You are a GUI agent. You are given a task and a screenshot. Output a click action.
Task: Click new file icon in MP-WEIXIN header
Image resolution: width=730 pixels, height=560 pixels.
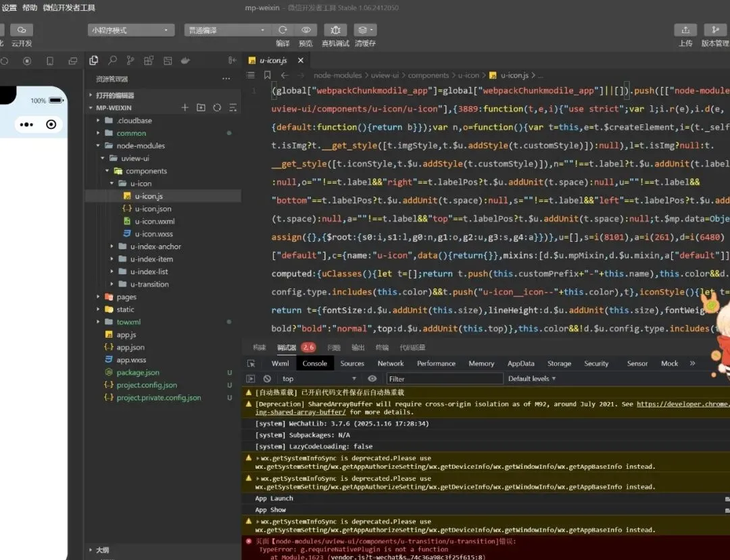tap(185, 107)
